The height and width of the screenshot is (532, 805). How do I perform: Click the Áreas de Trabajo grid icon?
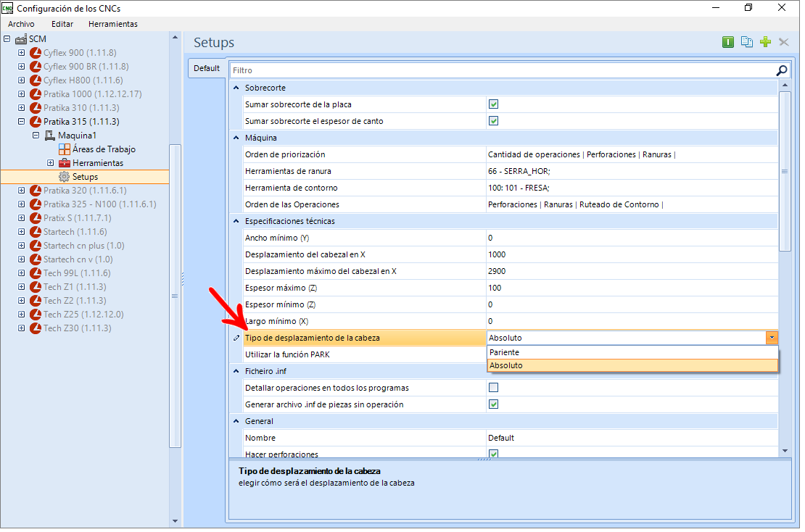(64, 149)
